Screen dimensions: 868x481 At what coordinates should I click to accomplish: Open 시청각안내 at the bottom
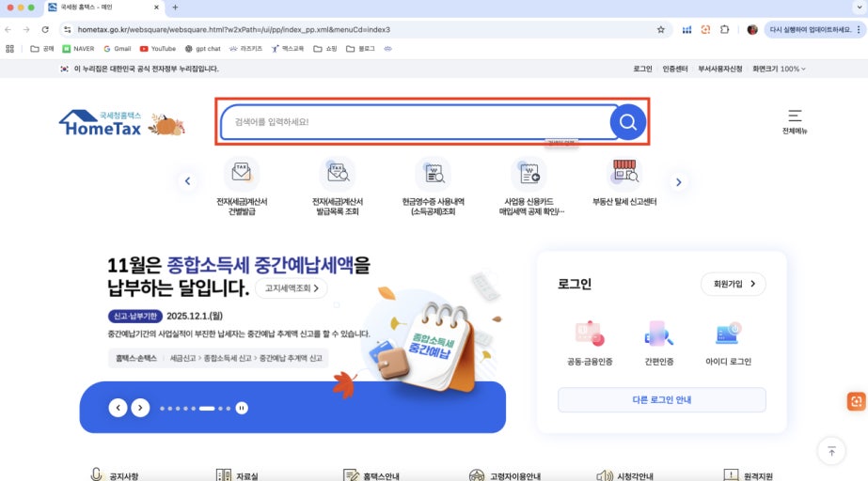625,475
